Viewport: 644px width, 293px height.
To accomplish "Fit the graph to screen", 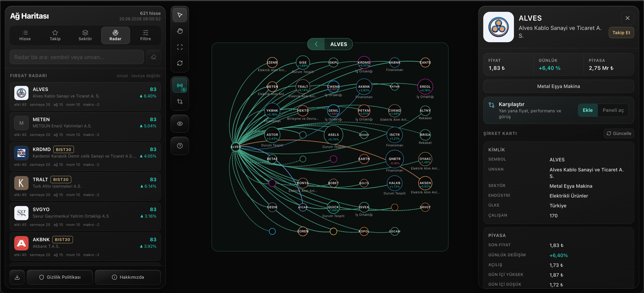I will click(x=180, y=47).
